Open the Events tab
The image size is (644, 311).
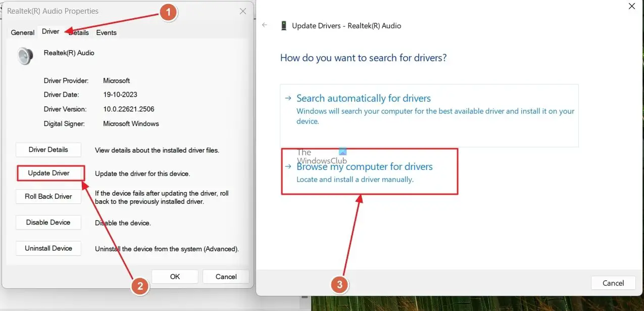tap(106, 32)
